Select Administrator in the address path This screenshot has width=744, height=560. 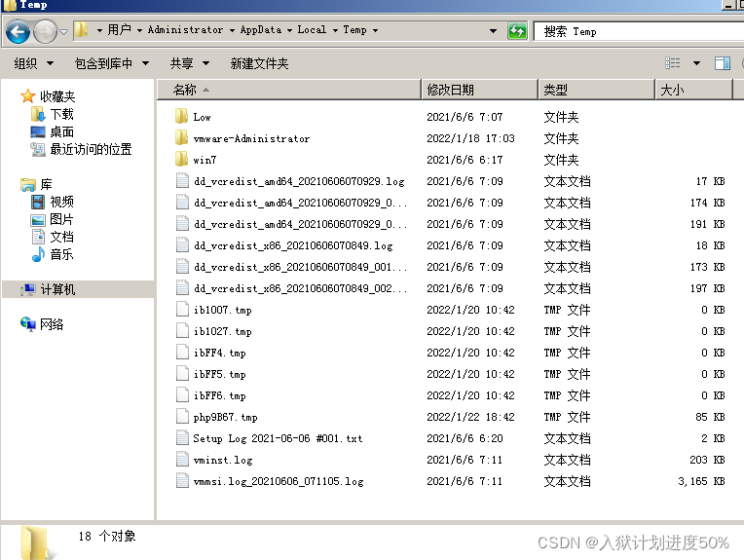[x=185, y=30]
